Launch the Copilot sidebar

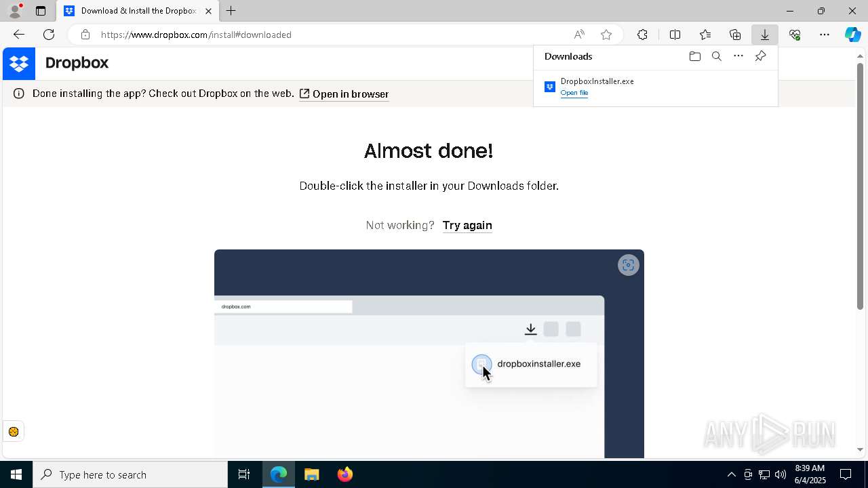pos(853,35)
